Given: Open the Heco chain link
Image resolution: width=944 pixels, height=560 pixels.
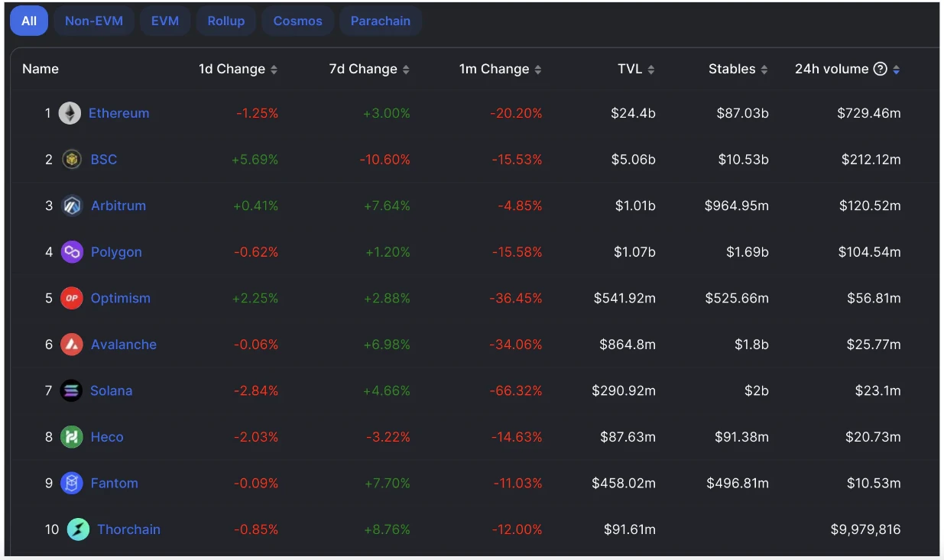Looking at the screenshot, I should point(107,437).
